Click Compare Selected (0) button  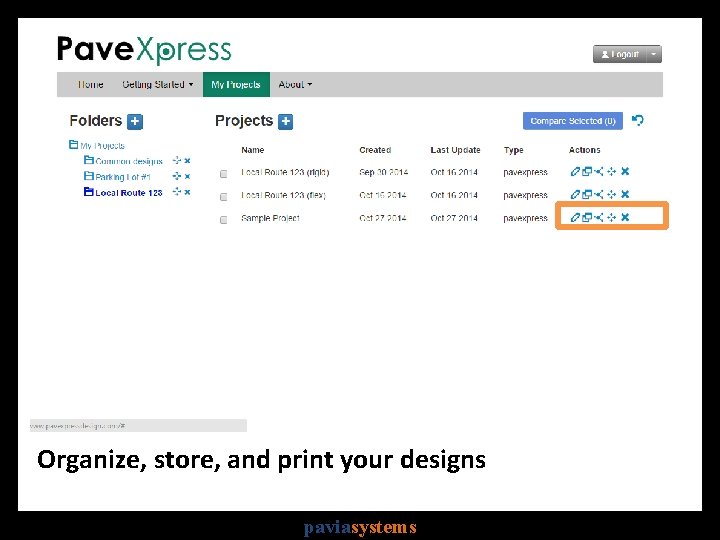(573, 121)
